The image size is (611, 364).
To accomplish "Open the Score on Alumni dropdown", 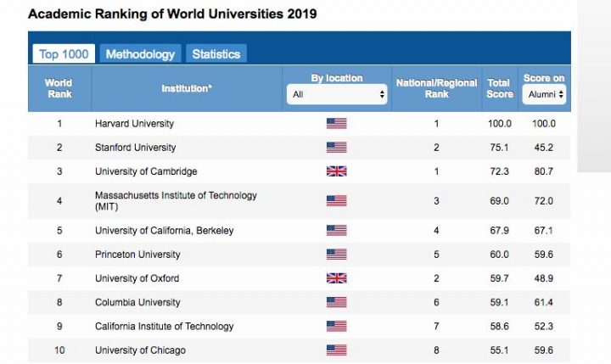I will click(x=544, y=95).
